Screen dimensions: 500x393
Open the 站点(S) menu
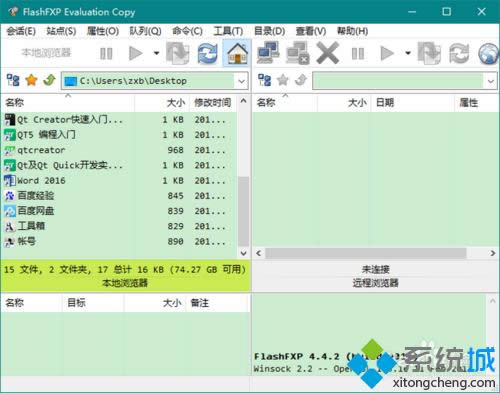[61, 31]
